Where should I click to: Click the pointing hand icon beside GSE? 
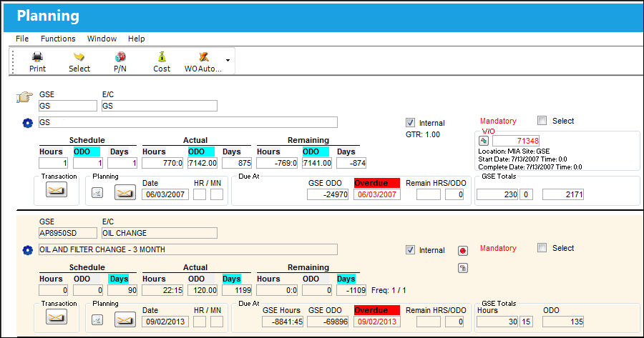click(24, 97)
